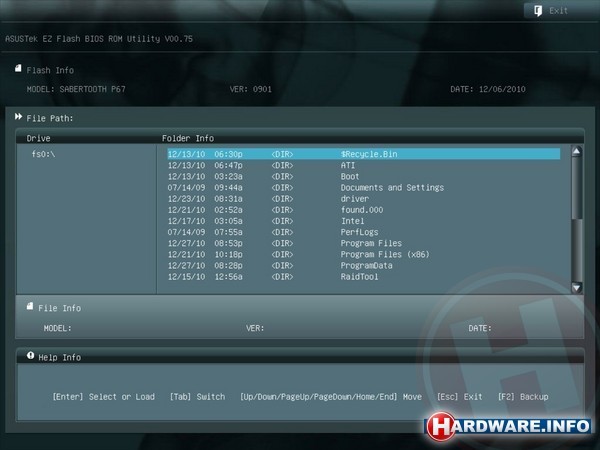Click the File Info MODEL: field

pos(58,328)
